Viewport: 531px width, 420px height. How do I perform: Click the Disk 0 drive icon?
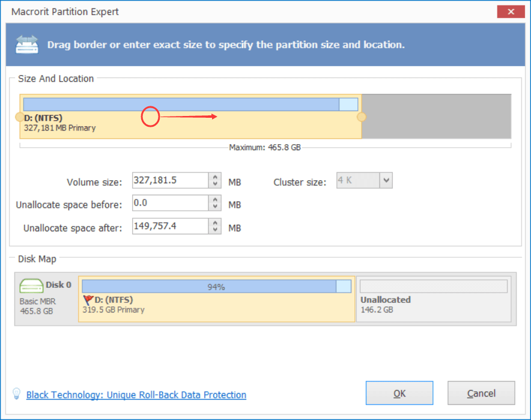tap(31, 285)
